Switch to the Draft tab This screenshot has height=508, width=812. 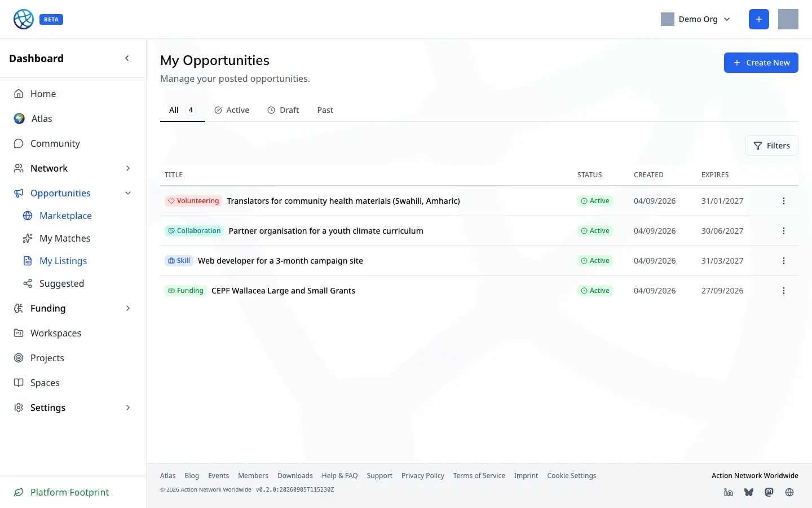pyautogui.click(x=283, y=110)
